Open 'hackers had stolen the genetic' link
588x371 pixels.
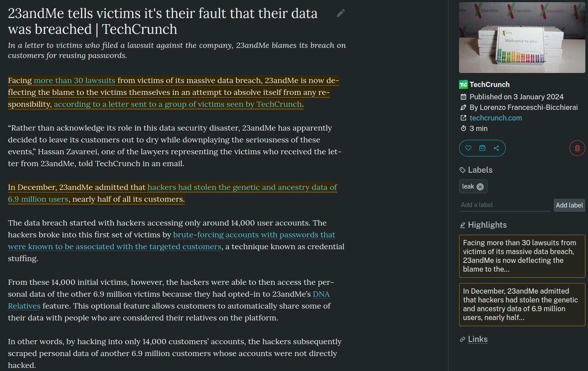click(173, 193)
